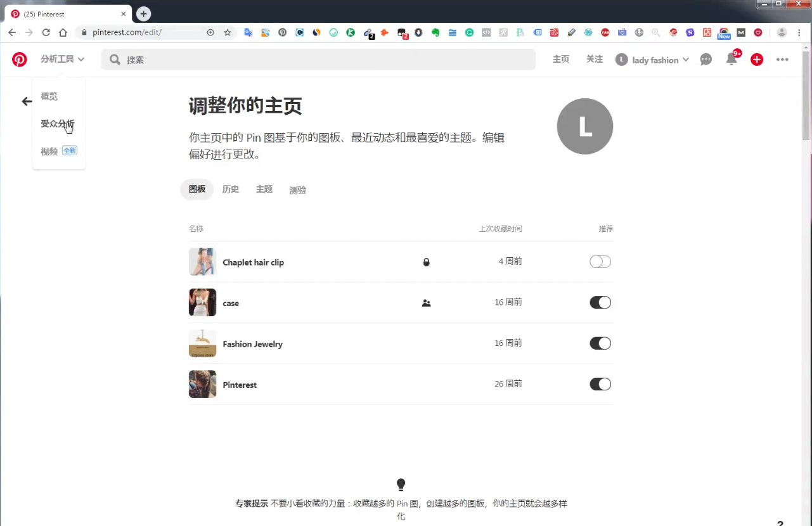Open the messages speech-bubble icon
This screenshot has width=812, height=526.
pos(706,60)
